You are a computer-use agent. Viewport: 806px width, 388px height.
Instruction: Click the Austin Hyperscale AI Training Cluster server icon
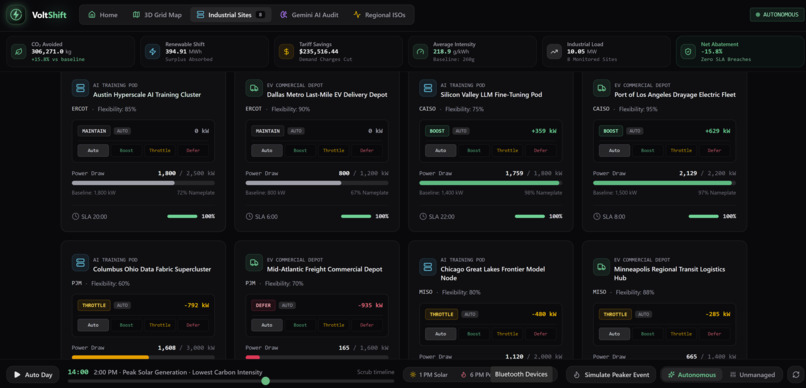(80, 88)
